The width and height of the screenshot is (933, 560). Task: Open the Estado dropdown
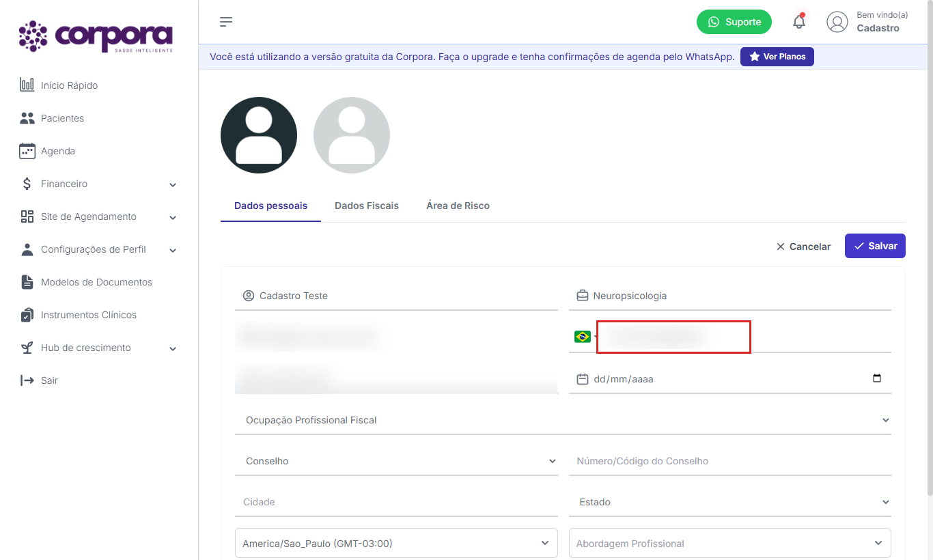pos(730,502)
